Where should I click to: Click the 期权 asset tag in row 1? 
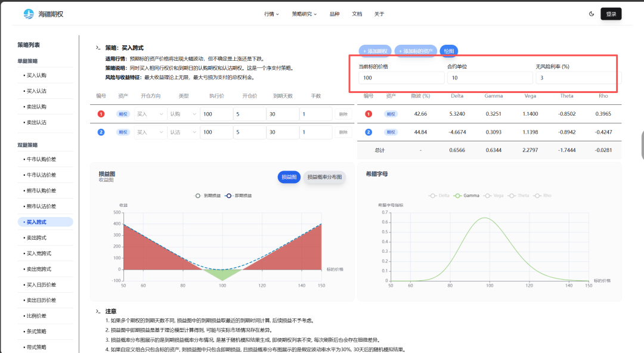click(x=123, y=114)
